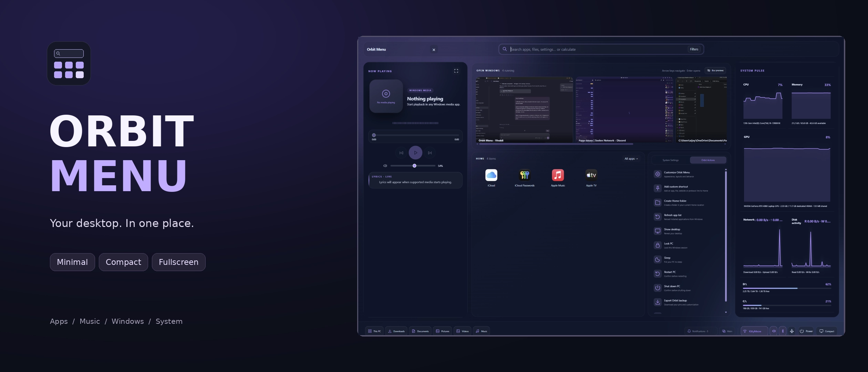Open the Documents folder shortcut
The image size is (868, 372).
(420, 331)
